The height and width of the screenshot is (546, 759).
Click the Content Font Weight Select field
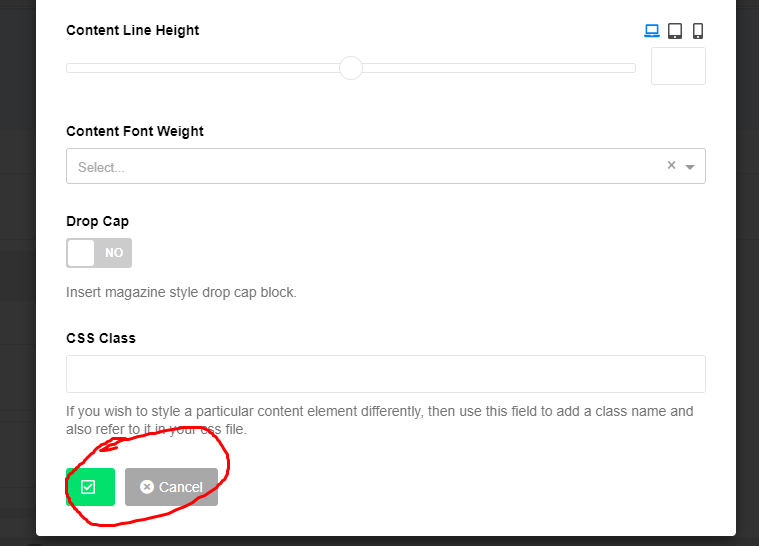tap(386, 166)
